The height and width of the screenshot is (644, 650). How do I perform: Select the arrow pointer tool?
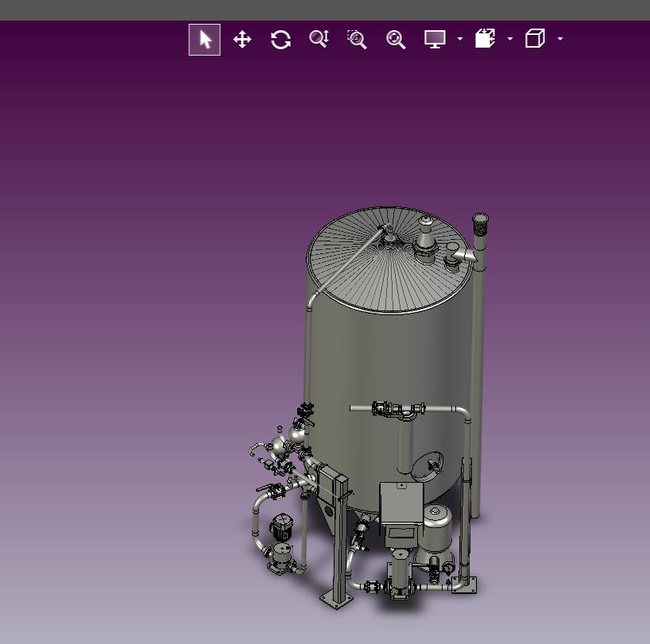[x=204, y=40]
